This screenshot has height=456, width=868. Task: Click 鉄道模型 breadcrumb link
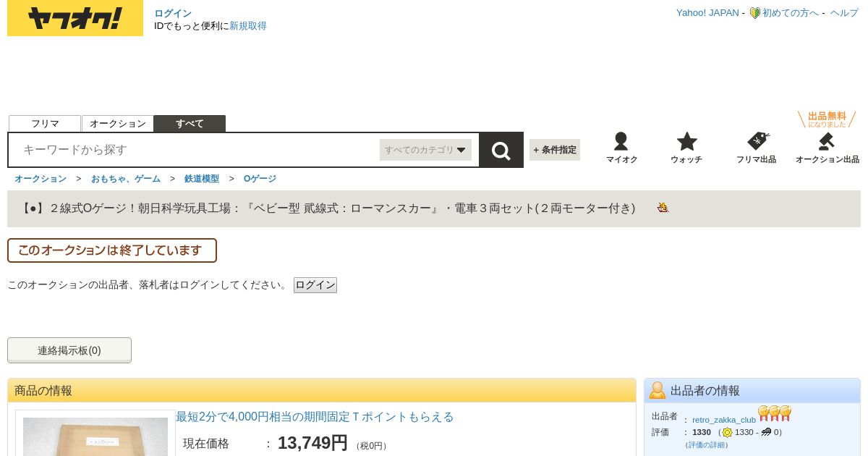coord(202,179)
